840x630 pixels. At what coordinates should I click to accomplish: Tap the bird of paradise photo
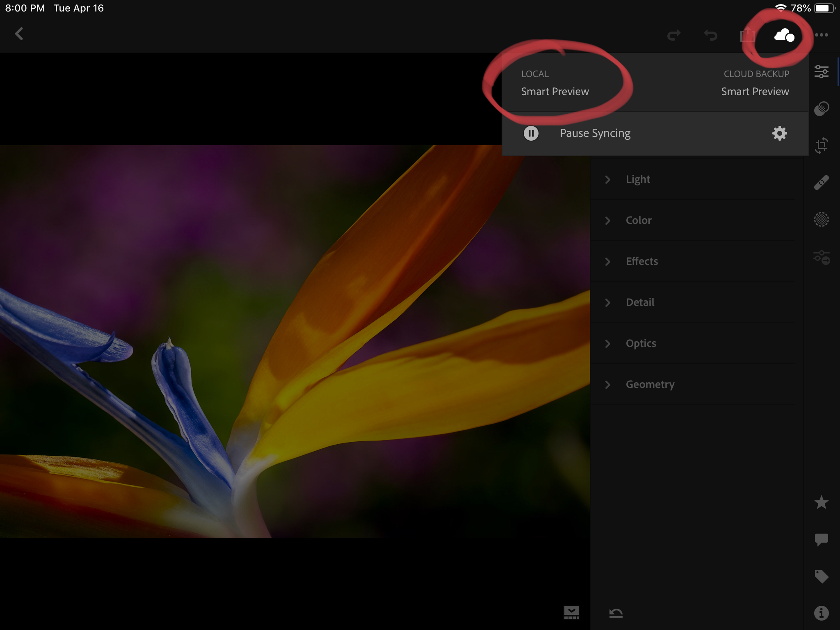(294, 341)
